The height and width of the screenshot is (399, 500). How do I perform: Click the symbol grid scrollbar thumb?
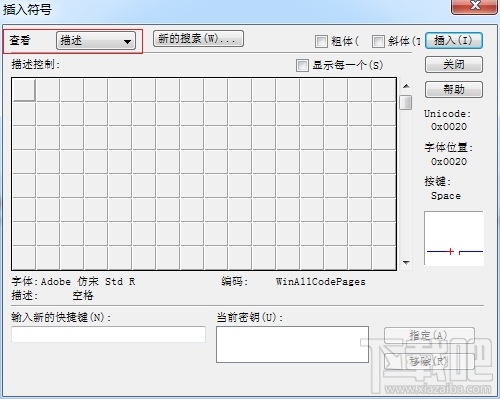click(406, 102)
